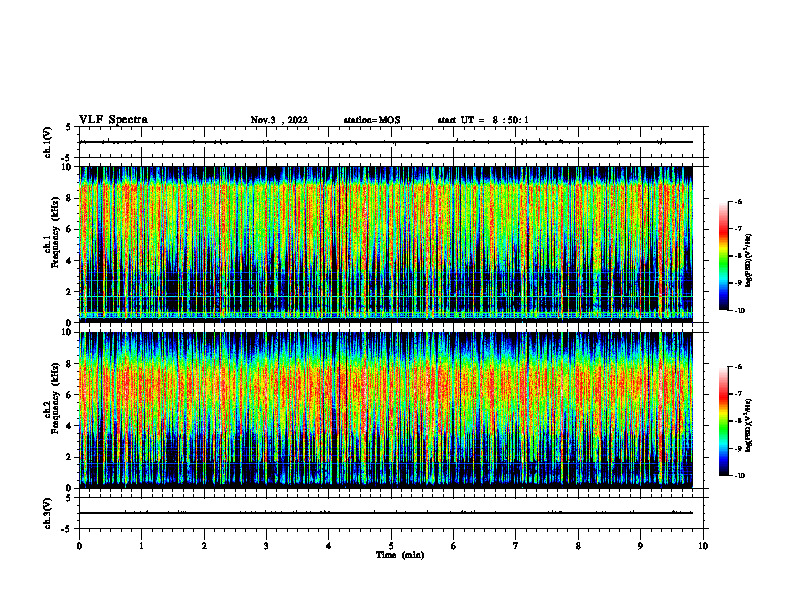Image resolution: width=792 pixels, height=612 pixels.
Task: Click time axis tick label "0"
Action: 79,546
